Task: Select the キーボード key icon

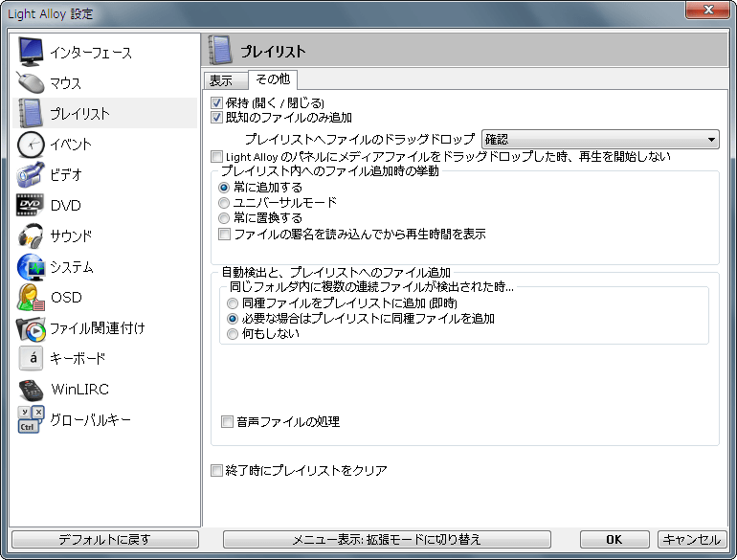Action: tap(31, 358)
